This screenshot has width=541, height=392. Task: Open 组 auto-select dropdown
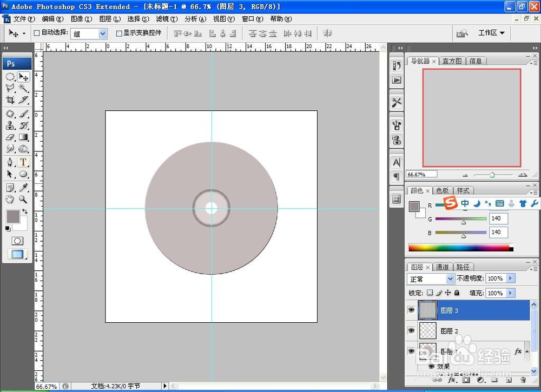103,34
